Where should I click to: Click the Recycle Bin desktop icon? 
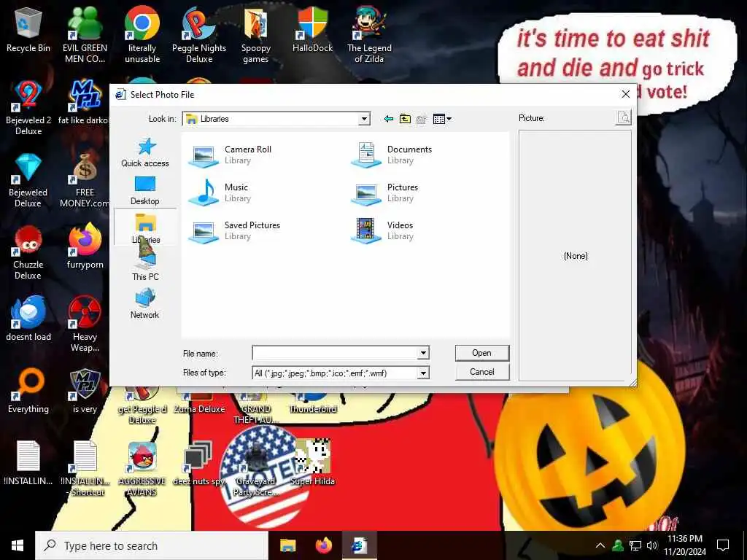point(28,29)
